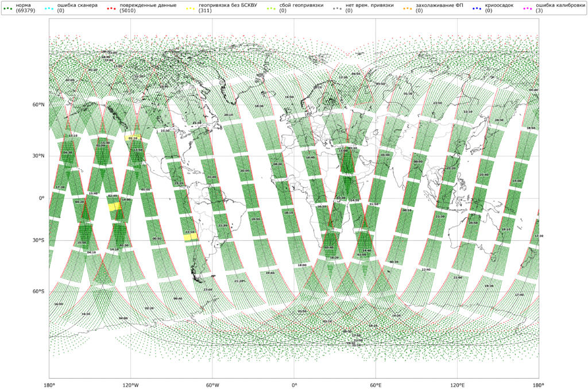Click the 0° longitude axis label
The height and width of the screenshot is (389, 588).
[x=294, y=384]
